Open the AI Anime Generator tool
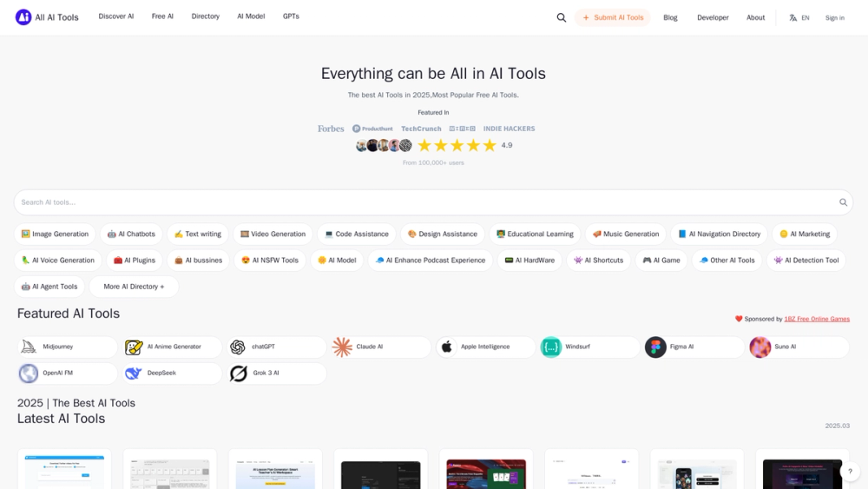868x489 pixels. pyautogui.click(x=172, y=347)
